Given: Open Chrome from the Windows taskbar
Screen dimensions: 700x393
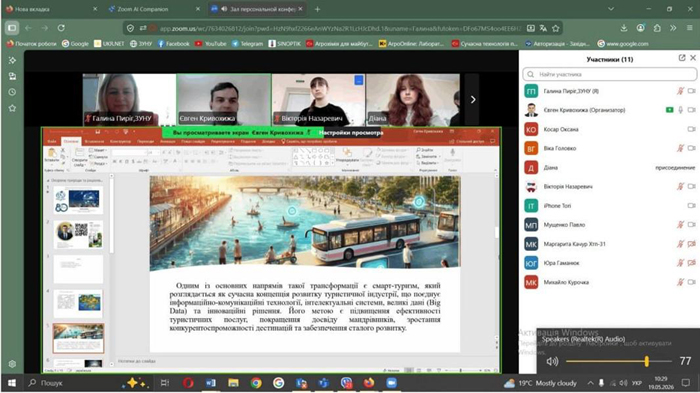Looking at the screenshot, I should coord(256,383).
